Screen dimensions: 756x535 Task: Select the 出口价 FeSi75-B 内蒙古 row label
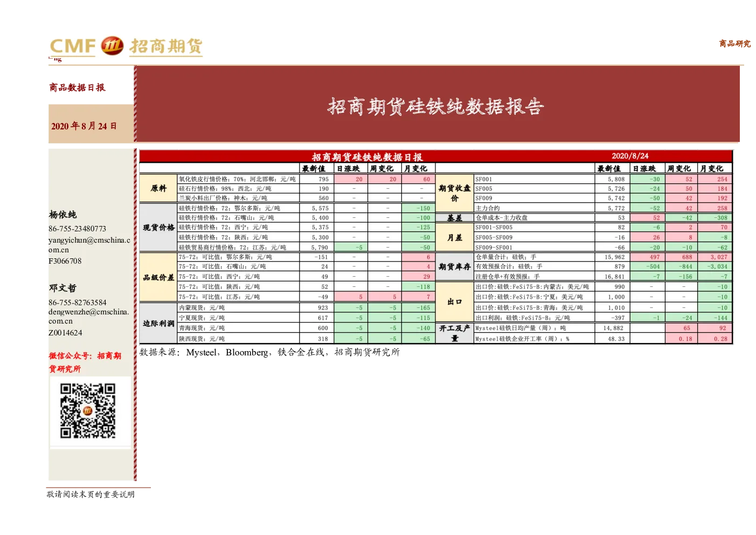[x=532, y=287]
